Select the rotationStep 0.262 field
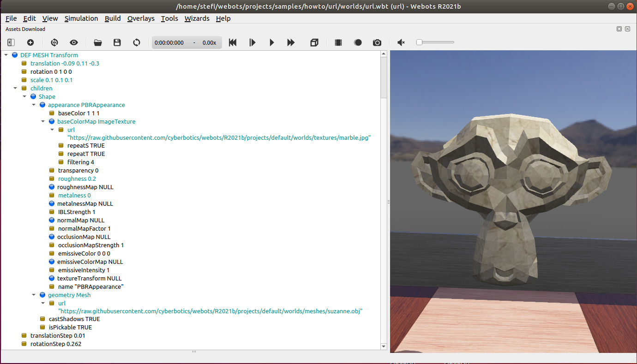Viewport: 637px width, 364px height. pos(56,344)
